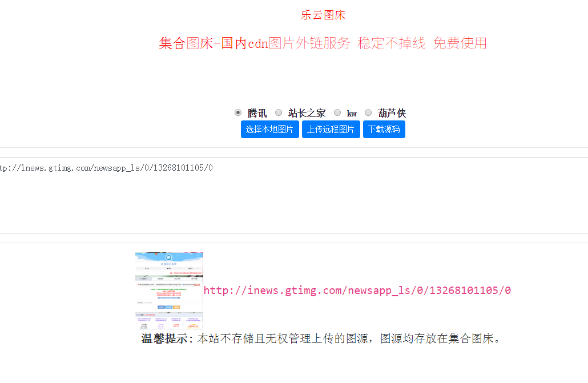Click the bold 温馨提示 label

(165, 339)
